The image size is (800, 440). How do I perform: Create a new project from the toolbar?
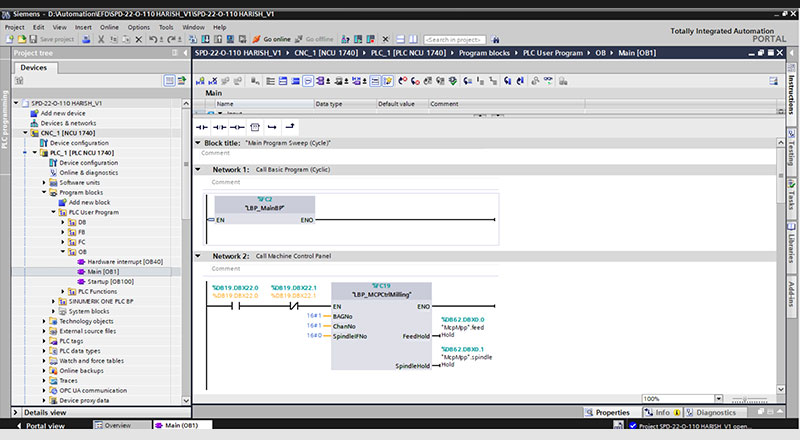tap(9, 39)
